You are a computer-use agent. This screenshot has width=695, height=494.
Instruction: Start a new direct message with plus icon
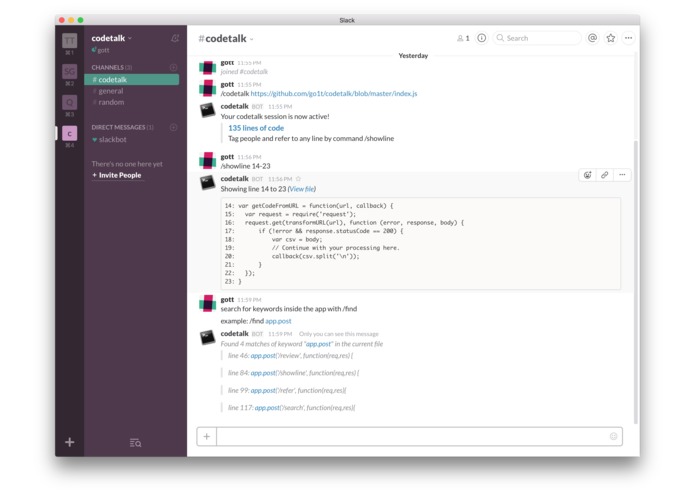(x=173, y=127)
